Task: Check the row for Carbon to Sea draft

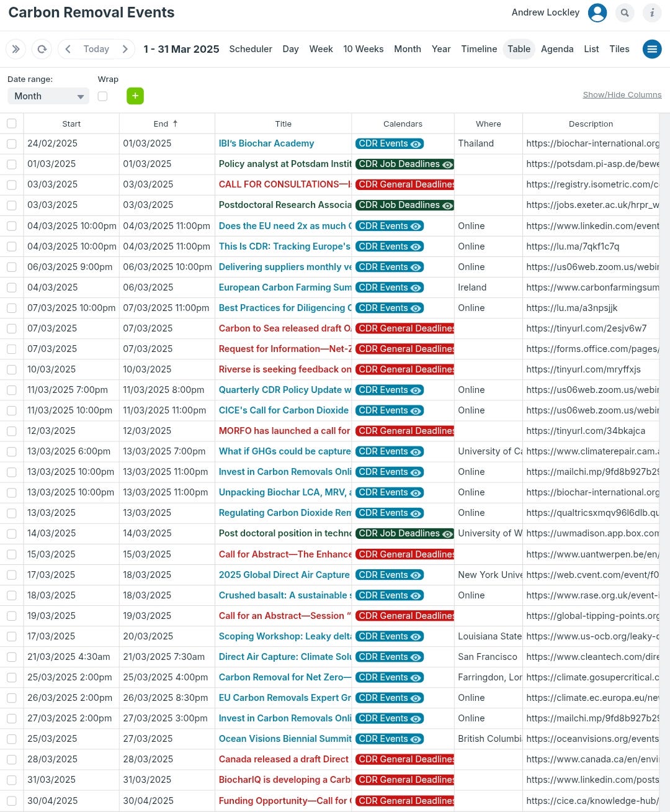Action: (x=12, y=328)
